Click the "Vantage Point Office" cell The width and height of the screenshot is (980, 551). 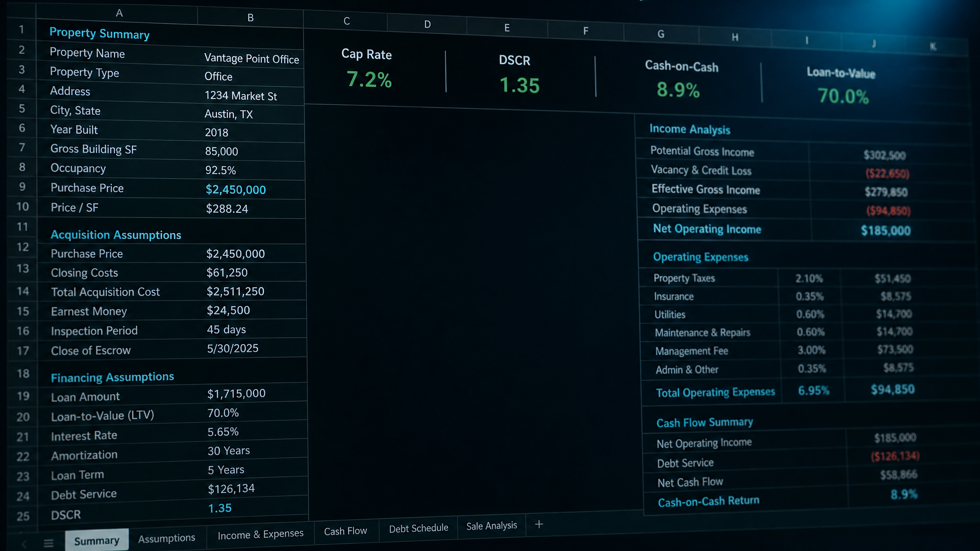click(252, 59)
